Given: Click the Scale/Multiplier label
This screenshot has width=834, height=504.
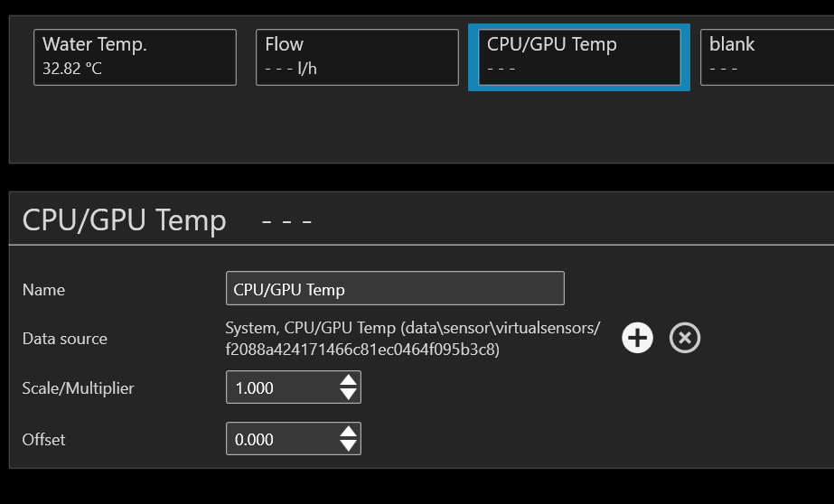Looking at the screenshot, I should 78,388.
